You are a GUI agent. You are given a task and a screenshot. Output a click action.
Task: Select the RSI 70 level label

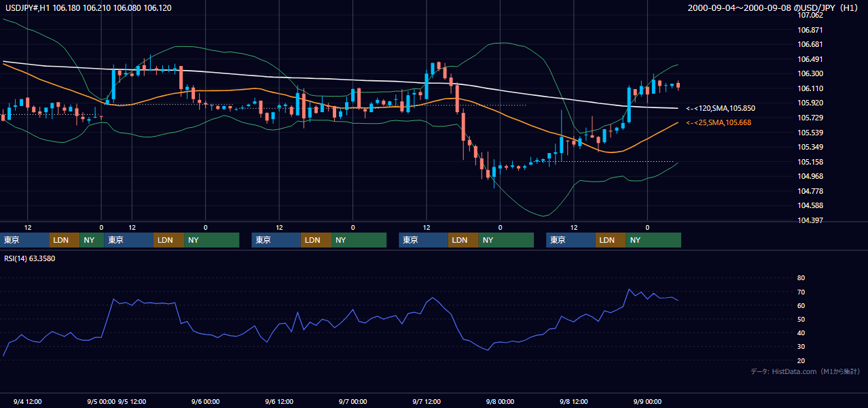pos(801,292)
